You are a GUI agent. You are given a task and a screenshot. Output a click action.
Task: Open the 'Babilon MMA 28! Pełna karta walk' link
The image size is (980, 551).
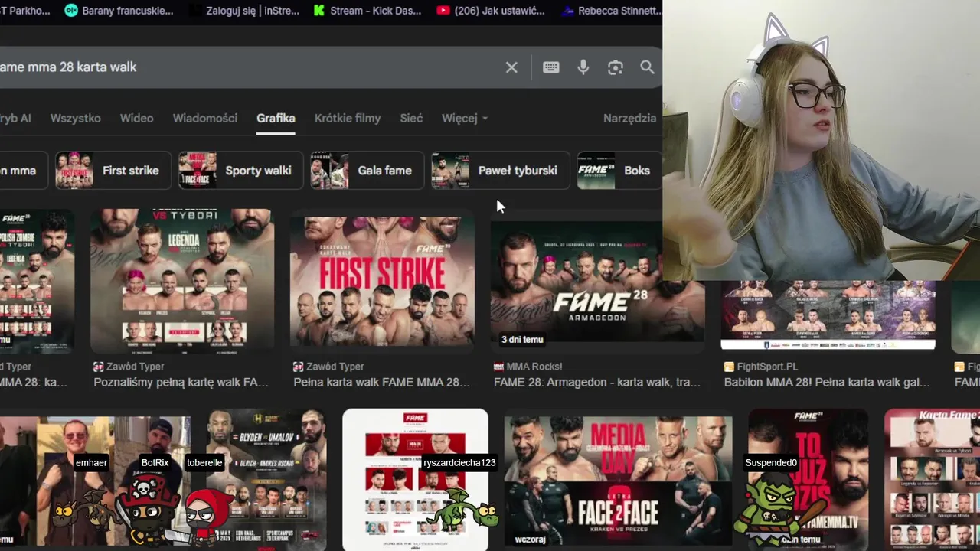pos(827,382)
